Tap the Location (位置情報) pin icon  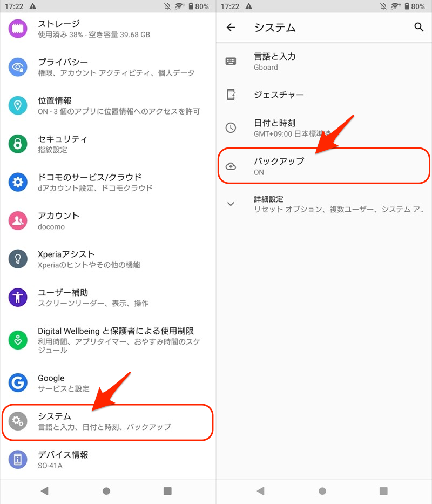pos(18,105)
